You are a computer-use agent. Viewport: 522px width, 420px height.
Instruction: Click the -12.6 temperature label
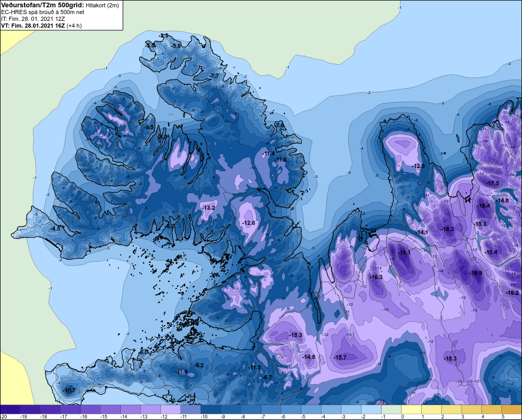pyautogui.click(x=249, y=223)
